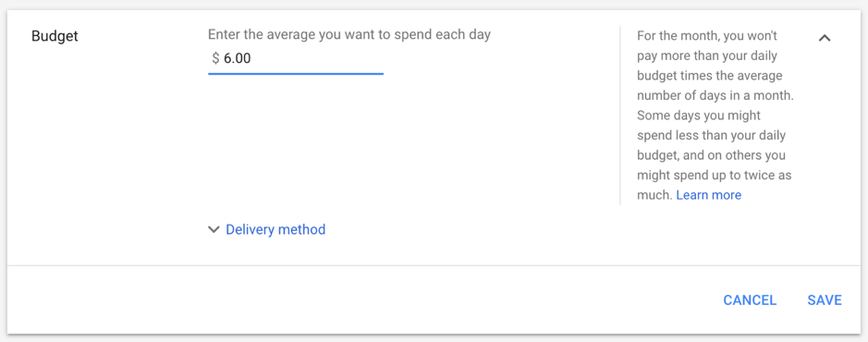This screenshot has width=868, height=342.
Task: Focus the daily budget amount field showing 6.00
Action: [296, 58]
